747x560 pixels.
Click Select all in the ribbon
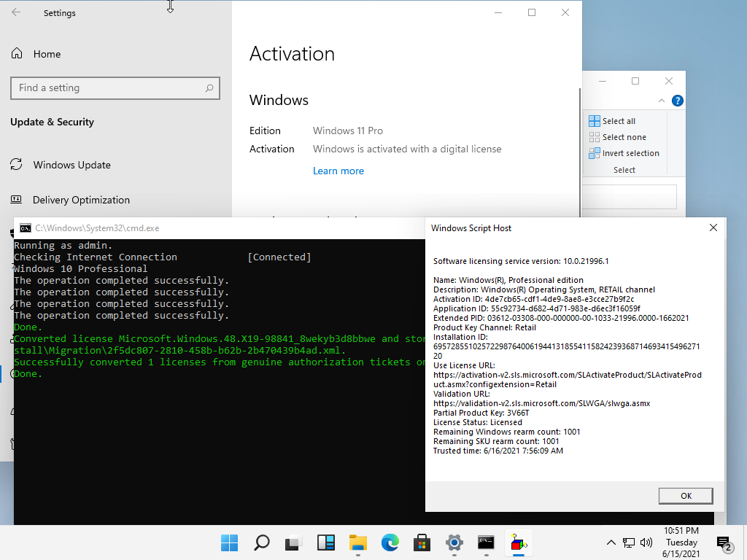point(618,121)
